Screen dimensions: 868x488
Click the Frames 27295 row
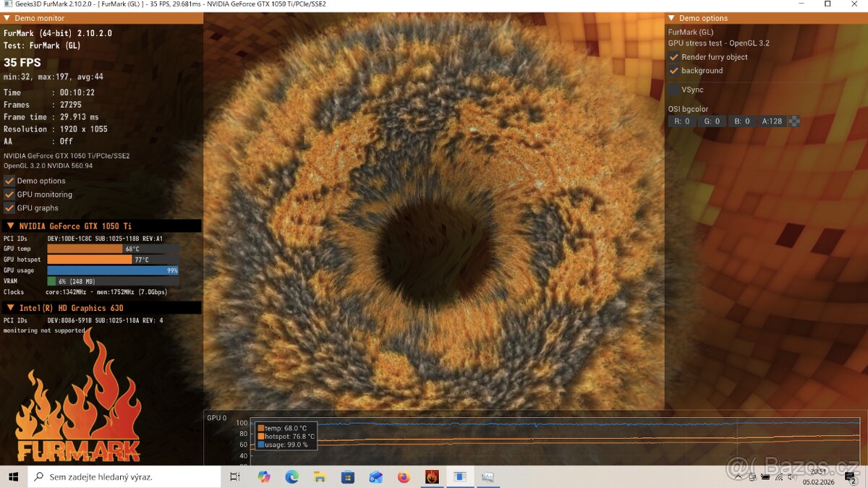click(x=43, y=105)
